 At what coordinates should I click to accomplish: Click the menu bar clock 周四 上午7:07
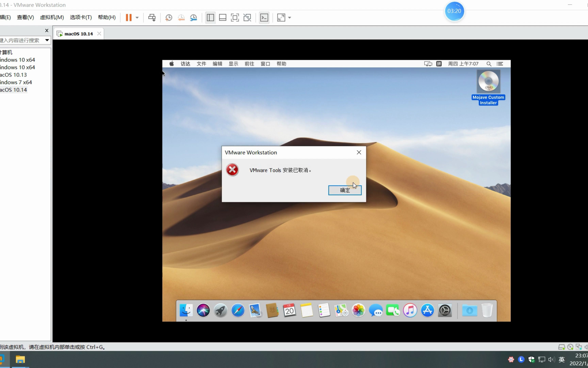point(463,64)
